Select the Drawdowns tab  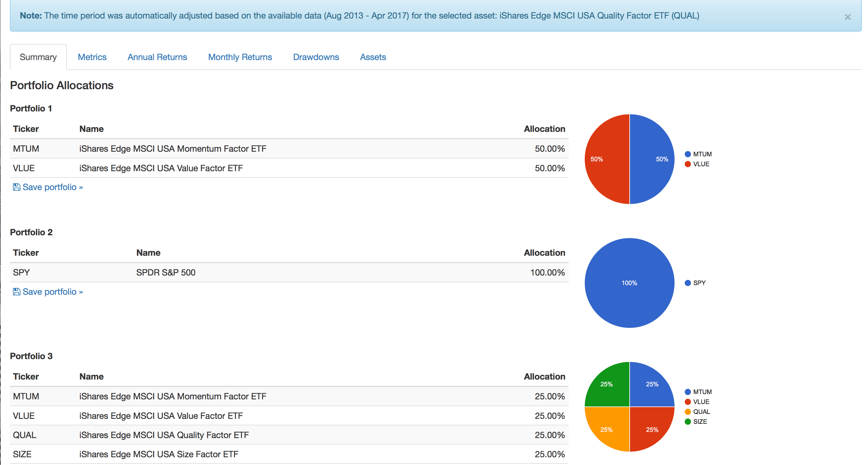pyautogui.click(x=316, y=57)
